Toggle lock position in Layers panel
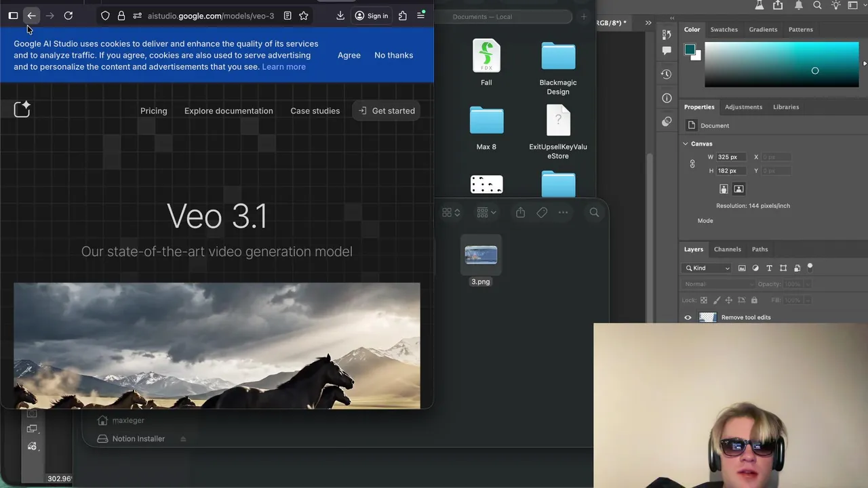 point(729,300)
